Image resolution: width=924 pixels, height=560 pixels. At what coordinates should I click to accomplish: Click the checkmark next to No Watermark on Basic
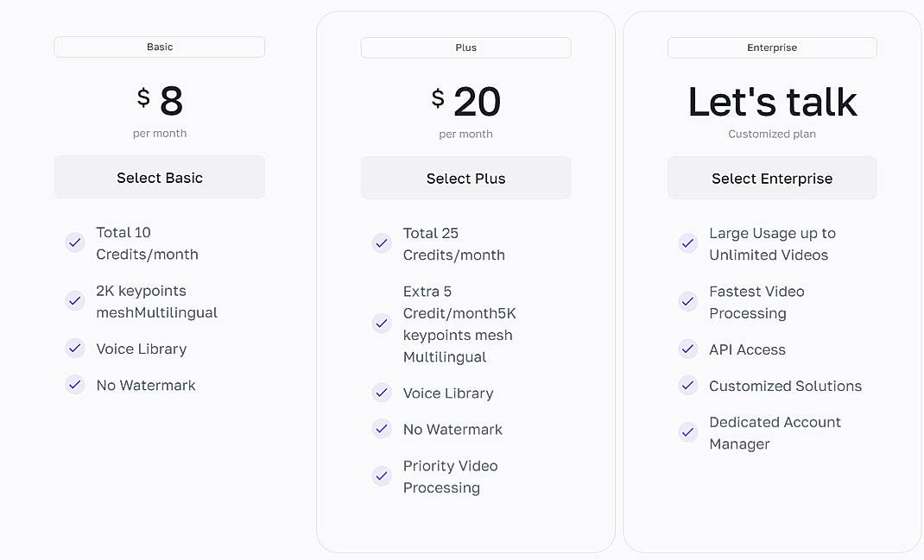(x=74, y=386)
